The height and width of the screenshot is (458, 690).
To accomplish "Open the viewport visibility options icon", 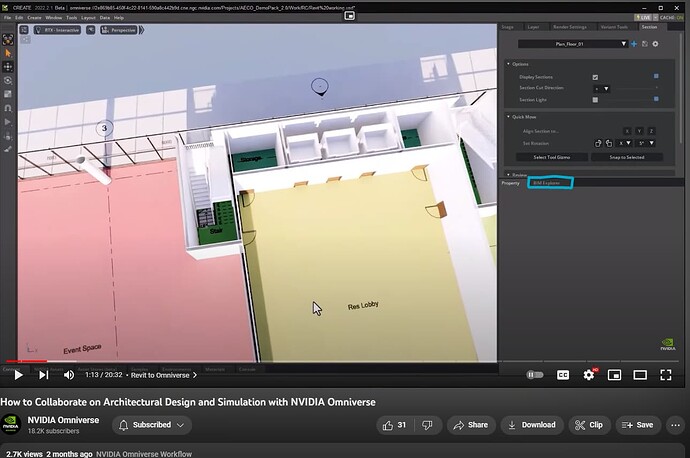I will click(91, 30).
